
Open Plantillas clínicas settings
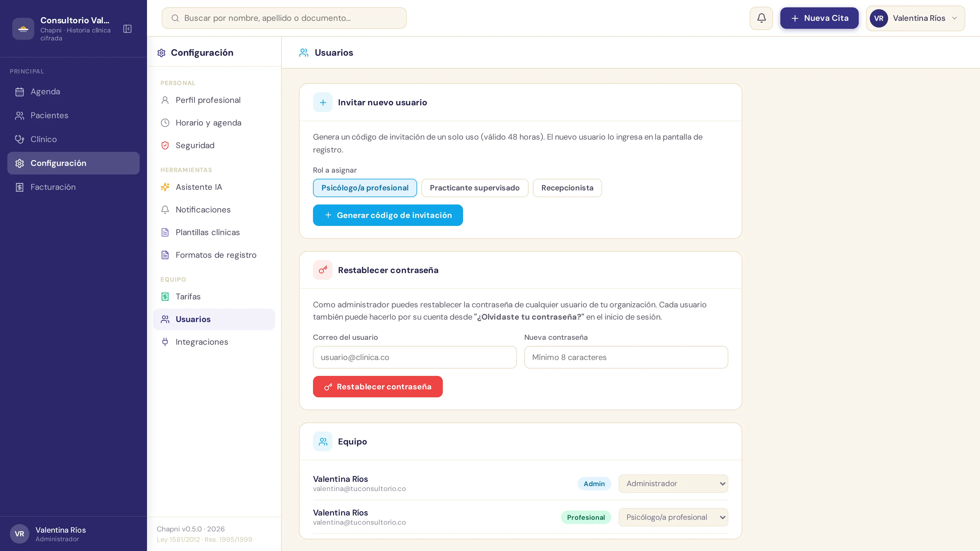214,232
